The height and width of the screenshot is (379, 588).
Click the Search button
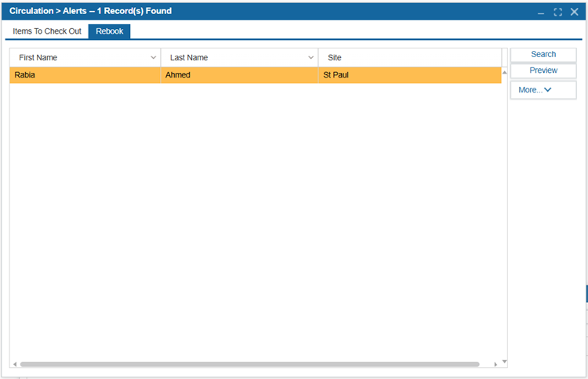[x=543, y=55]
